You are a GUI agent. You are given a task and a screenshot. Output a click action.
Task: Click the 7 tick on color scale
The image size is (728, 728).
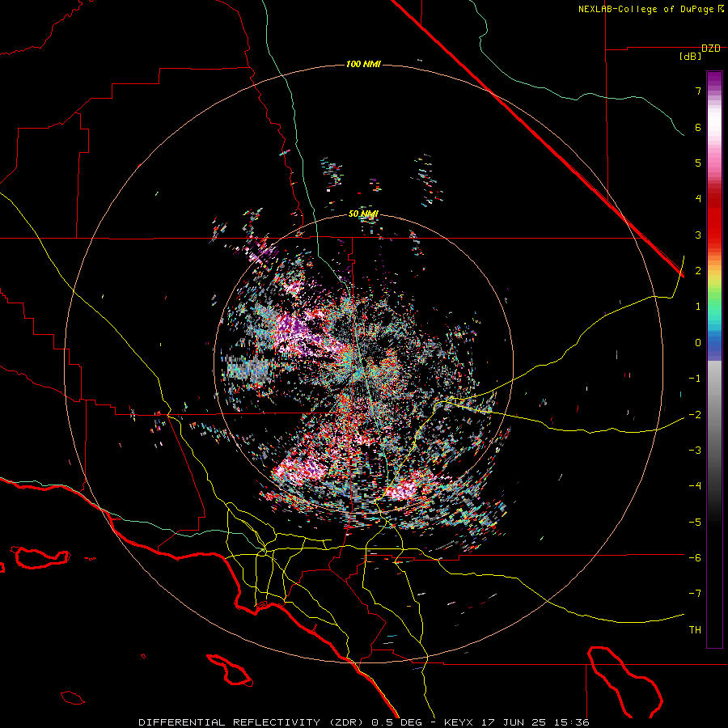click(698, 91)
